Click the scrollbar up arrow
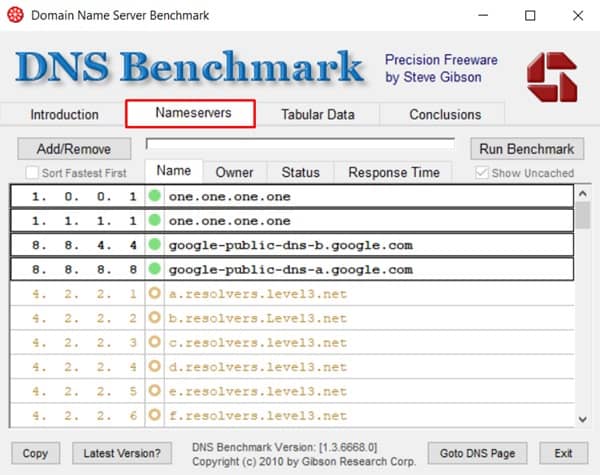600x475 pixels. 583,194
